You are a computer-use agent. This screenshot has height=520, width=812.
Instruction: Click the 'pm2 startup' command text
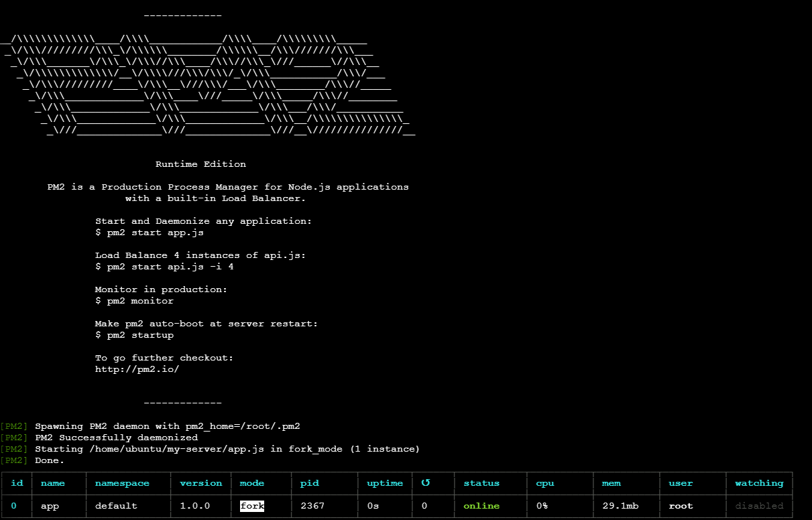pos(134,335)
